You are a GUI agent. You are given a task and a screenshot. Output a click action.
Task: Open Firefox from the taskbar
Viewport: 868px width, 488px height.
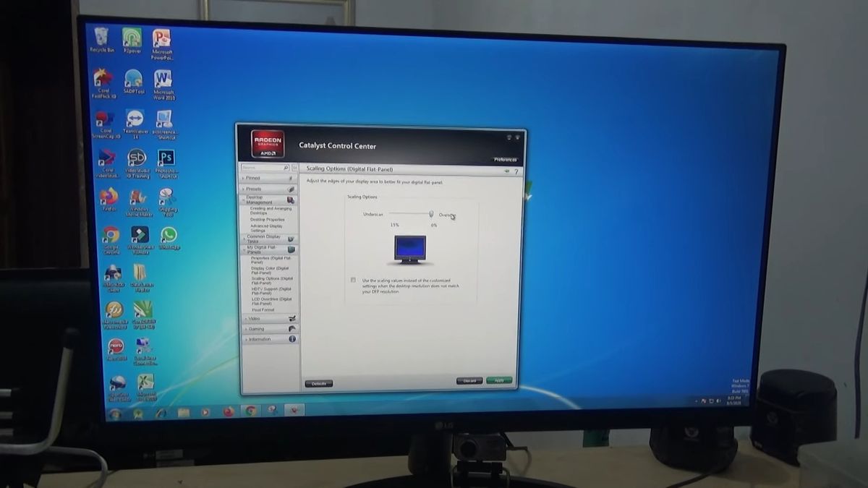(x=229, y=411)
